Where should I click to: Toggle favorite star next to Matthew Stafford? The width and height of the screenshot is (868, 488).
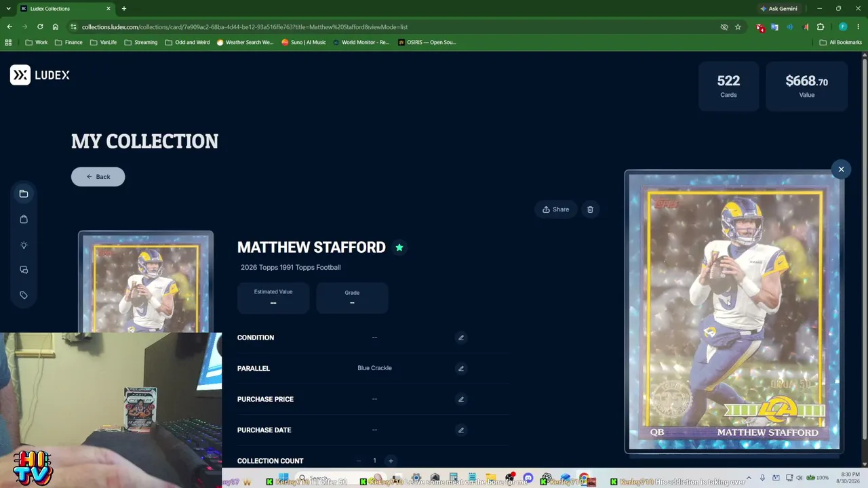[x=399, y=247]
